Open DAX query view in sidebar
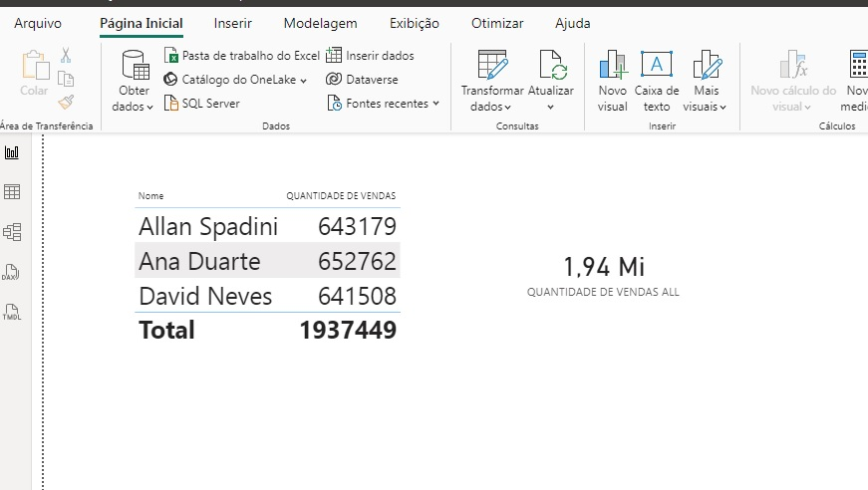This screenshot has height=490, width=868. (11, 272)
